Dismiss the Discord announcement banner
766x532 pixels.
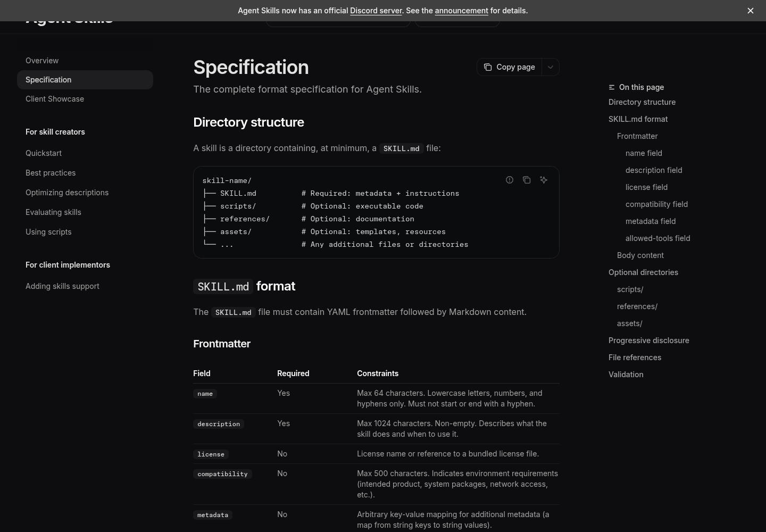coord(751,11)
